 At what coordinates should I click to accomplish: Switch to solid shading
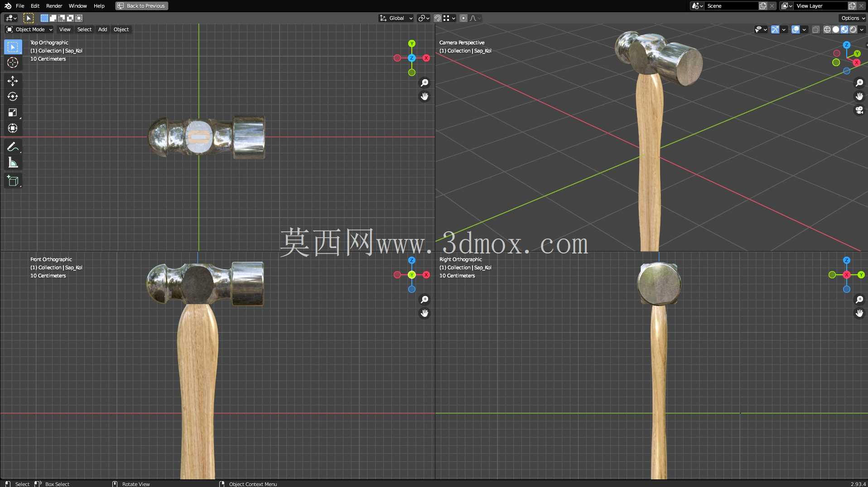pyautogui.click(x=836, y=29)
